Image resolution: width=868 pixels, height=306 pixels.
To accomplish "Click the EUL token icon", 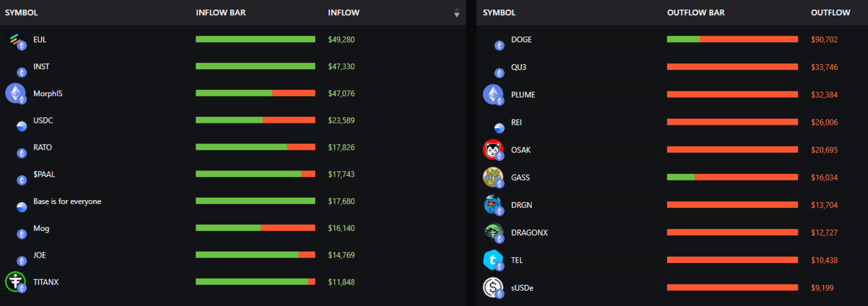I will point(15,40).
